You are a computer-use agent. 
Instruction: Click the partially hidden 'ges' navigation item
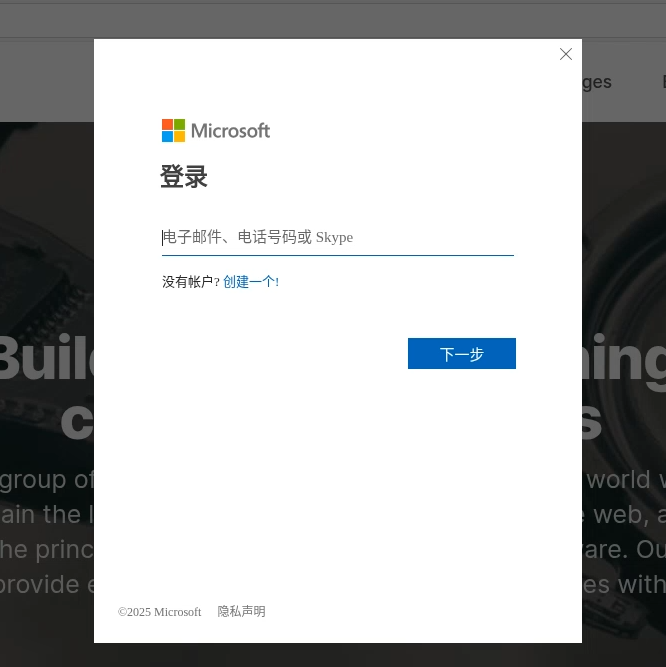pos(596,82)
